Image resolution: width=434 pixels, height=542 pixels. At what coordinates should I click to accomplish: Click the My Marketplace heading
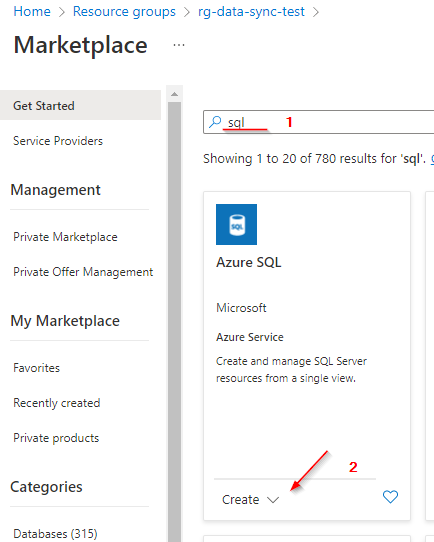(65, 321)
